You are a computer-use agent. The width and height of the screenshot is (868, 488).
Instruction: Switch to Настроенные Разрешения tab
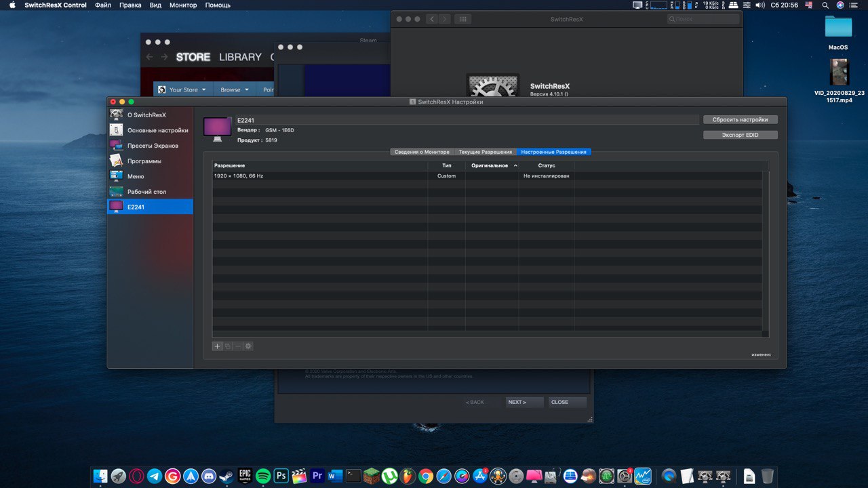[x=554, y=152]
